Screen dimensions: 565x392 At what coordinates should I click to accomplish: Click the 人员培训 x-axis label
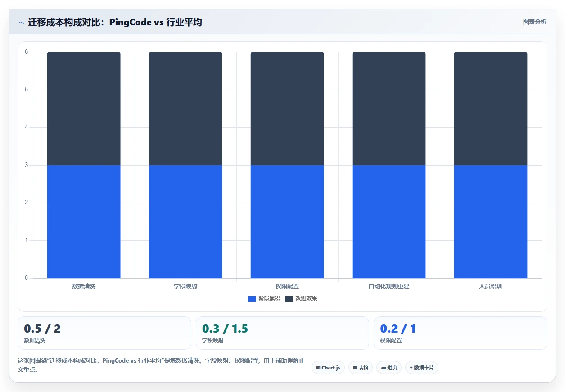tap(491, 286)
